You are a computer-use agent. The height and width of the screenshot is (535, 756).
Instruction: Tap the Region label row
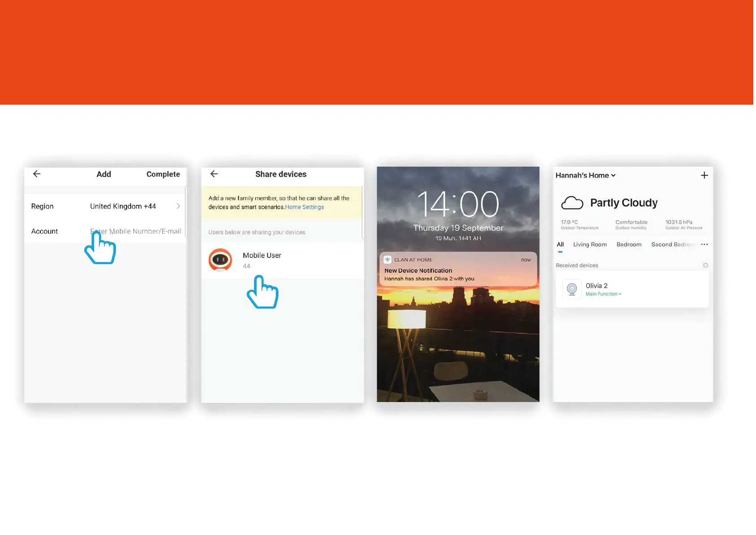click(105, 206)
